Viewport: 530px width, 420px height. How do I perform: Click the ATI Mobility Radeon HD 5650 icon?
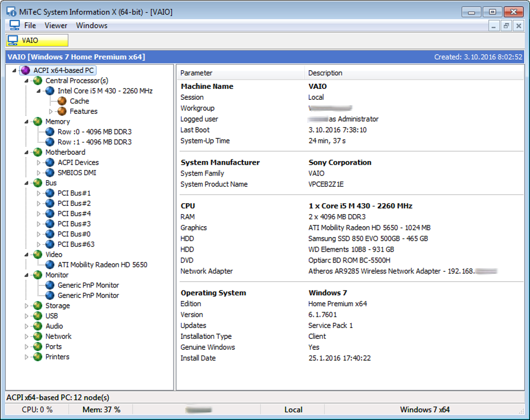(x=50, y=265)
